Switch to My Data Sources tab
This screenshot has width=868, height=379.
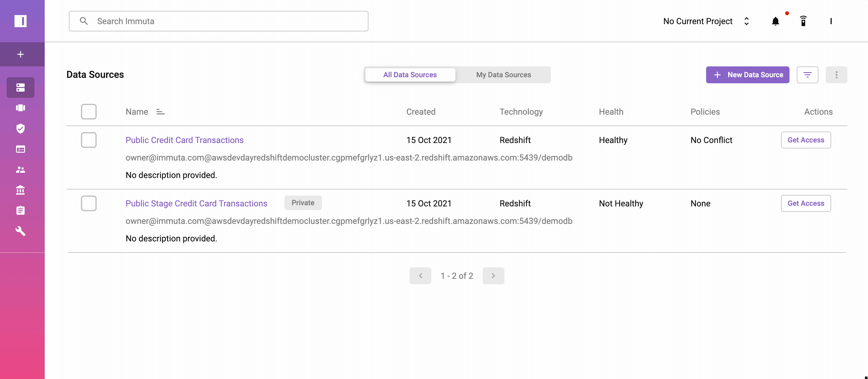tap(503, 75)
